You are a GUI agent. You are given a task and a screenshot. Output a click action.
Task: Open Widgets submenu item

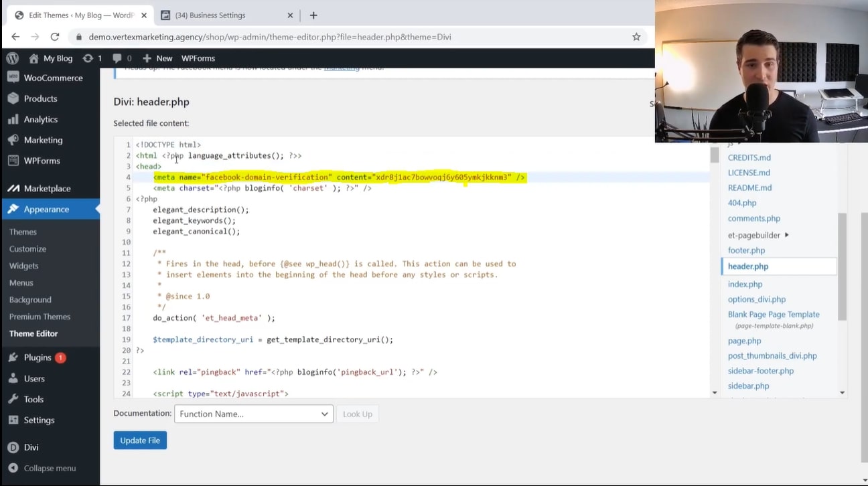[x=23, y=266]
